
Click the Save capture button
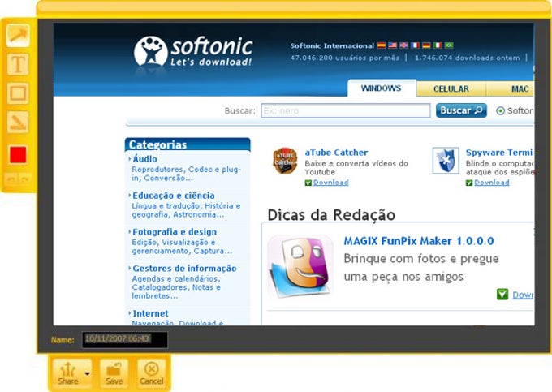tap(114, 373)
